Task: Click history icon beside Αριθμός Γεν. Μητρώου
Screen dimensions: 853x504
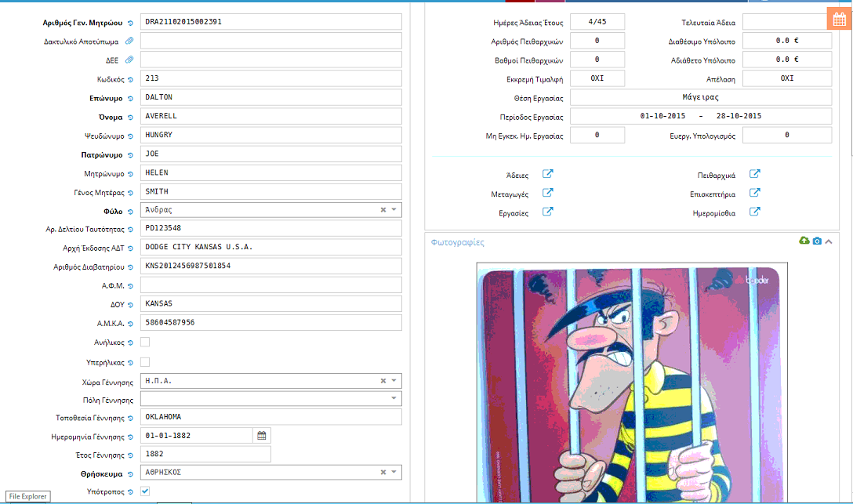Action: click(x=131, y=24)
